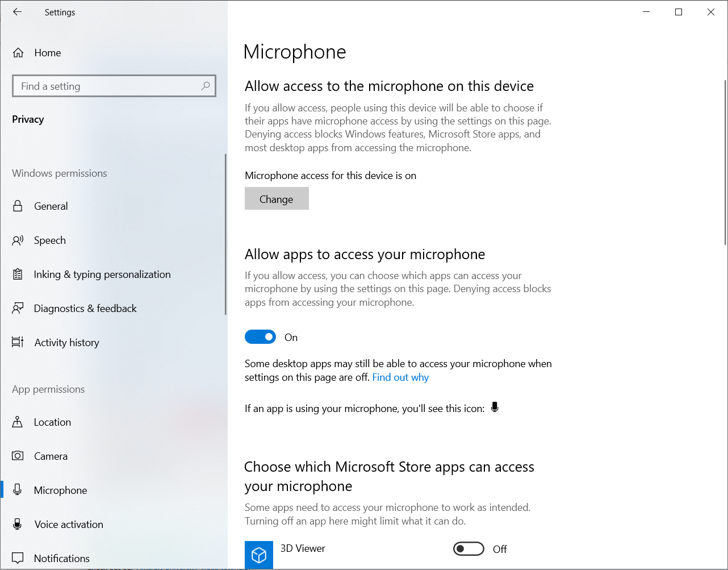The width and height of the screenshot is (728, 570).
Task: Click the 'Allow apps to access your microphone' heading
Action: (x=365, y=254)
